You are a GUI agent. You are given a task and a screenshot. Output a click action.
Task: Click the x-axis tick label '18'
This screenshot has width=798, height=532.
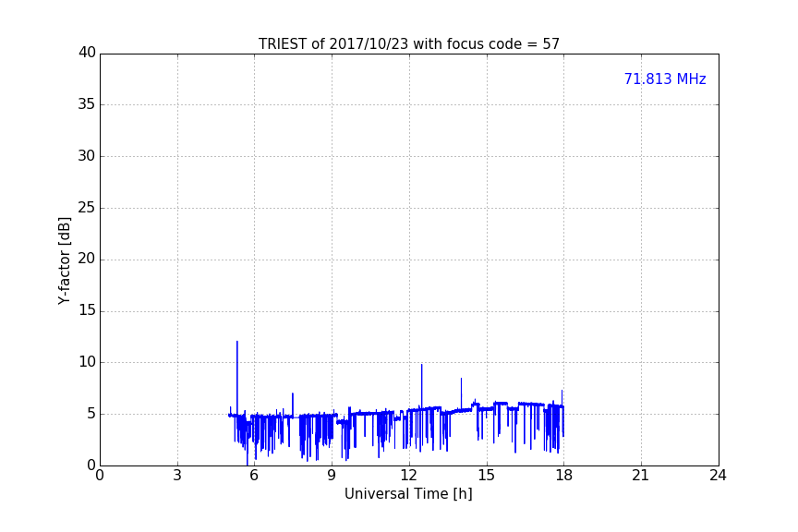(x=564, y=476)
